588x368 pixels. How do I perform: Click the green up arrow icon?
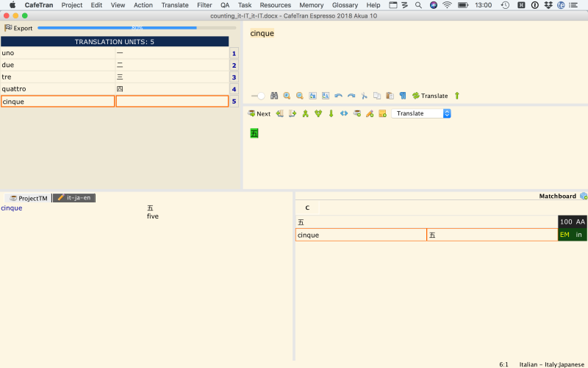[457, 96]
